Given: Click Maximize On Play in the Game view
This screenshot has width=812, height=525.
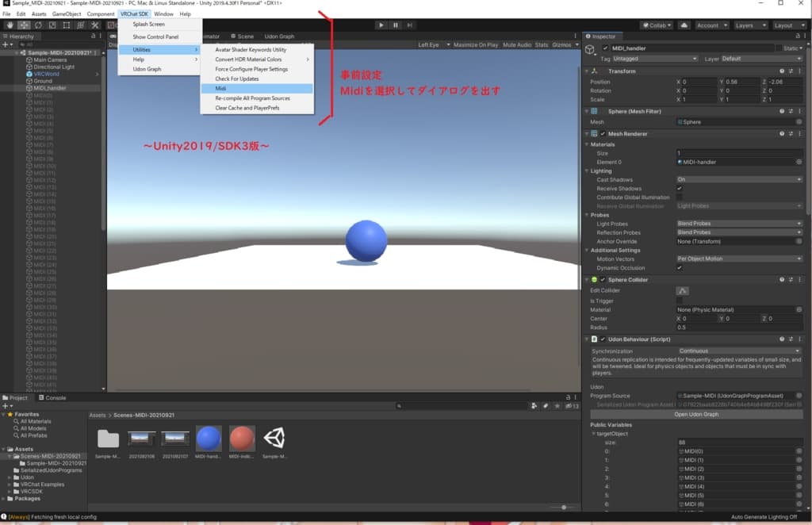Looking at the screenshot, I should pos(476,45).
